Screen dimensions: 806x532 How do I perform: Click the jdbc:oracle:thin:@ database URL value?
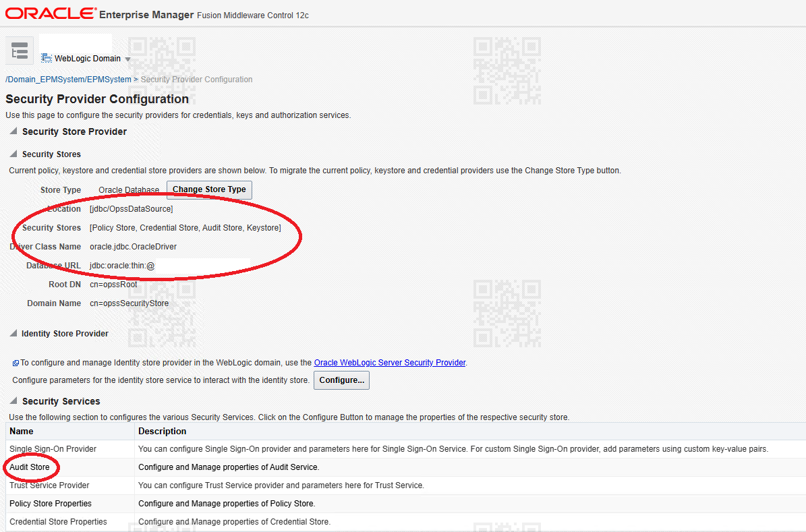pyautogui.click(x=122, y=266)
